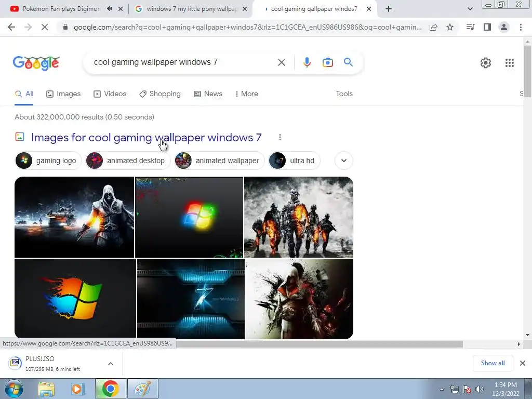View site information lock icon
Viewport: 532px width, 399px height.
65,27
